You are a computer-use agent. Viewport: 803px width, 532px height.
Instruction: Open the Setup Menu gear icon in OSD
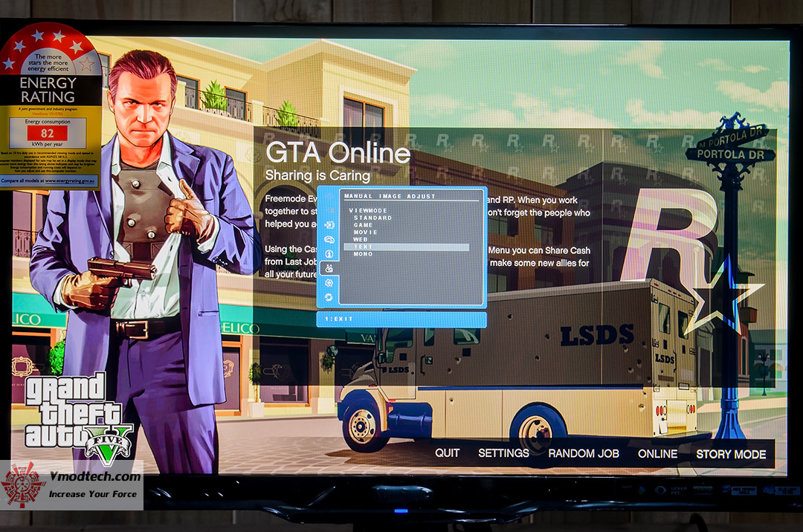pyautogui.click(x=329, y=282)
